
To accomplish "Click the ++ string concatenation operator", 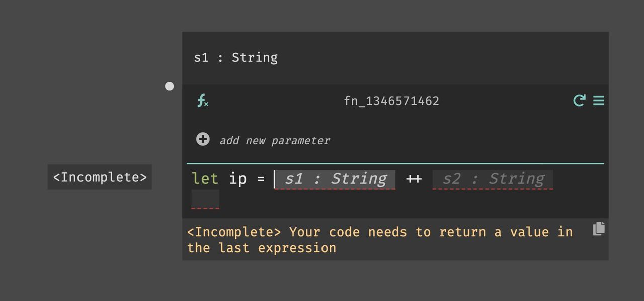I will (414, 179).
